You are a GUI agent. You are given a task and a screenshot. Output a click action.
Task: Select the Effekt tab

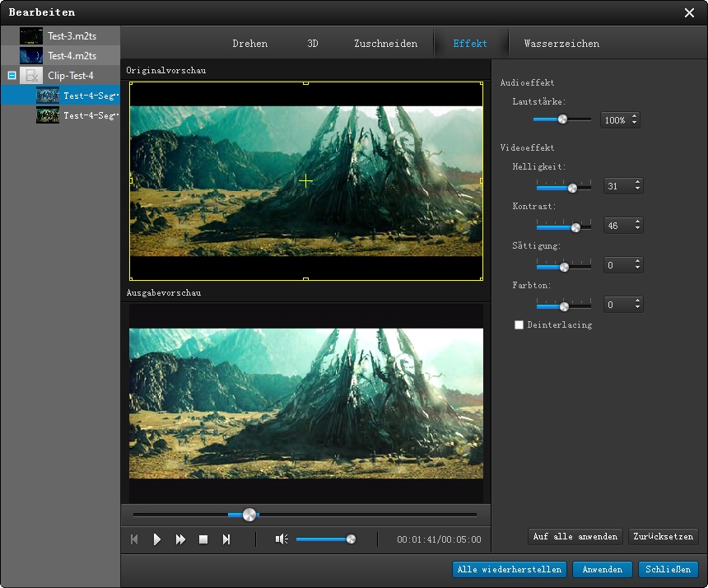[470, 44]
